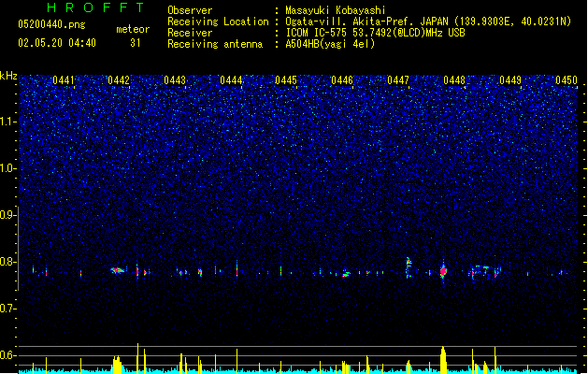Click the bright meteor echo near 0448
This screenshot has height=374, width=588.
point(443,271)
